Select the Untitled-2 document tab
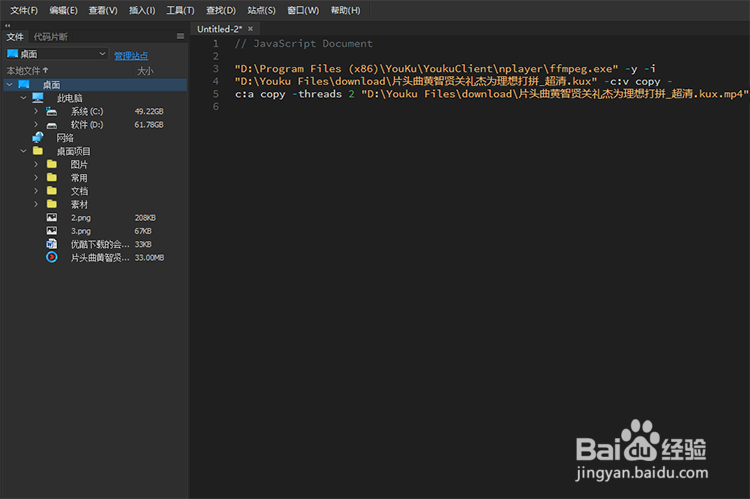The height and width of the screenshot is (499, 750). 220,29
